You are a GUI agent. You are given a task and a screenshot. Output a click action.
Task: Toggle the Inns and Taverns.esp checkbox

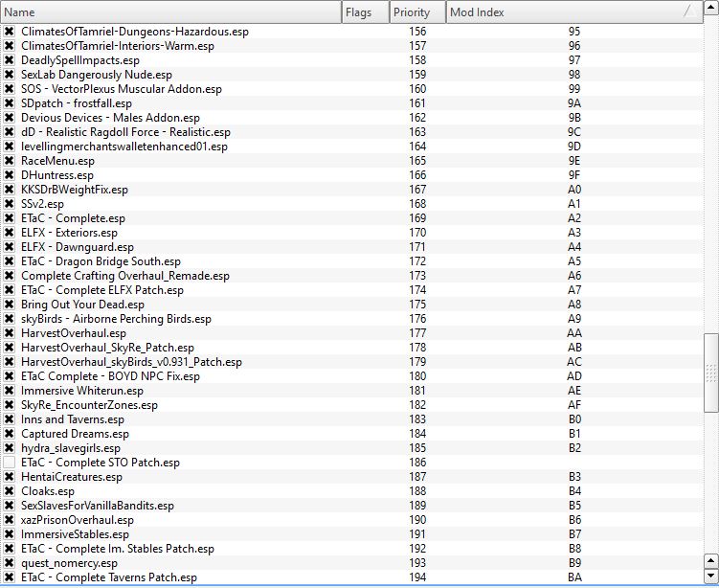click(x=10, y=419)
